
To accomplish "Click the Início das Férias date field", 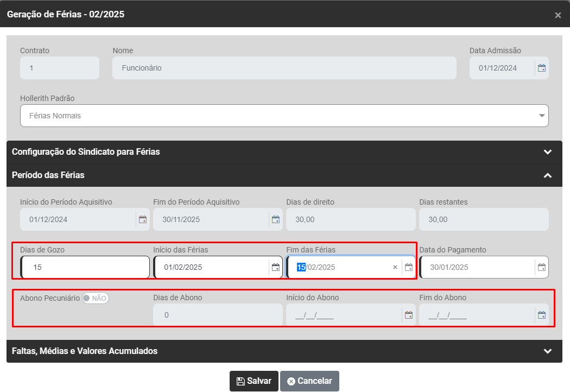I will 212,267.
